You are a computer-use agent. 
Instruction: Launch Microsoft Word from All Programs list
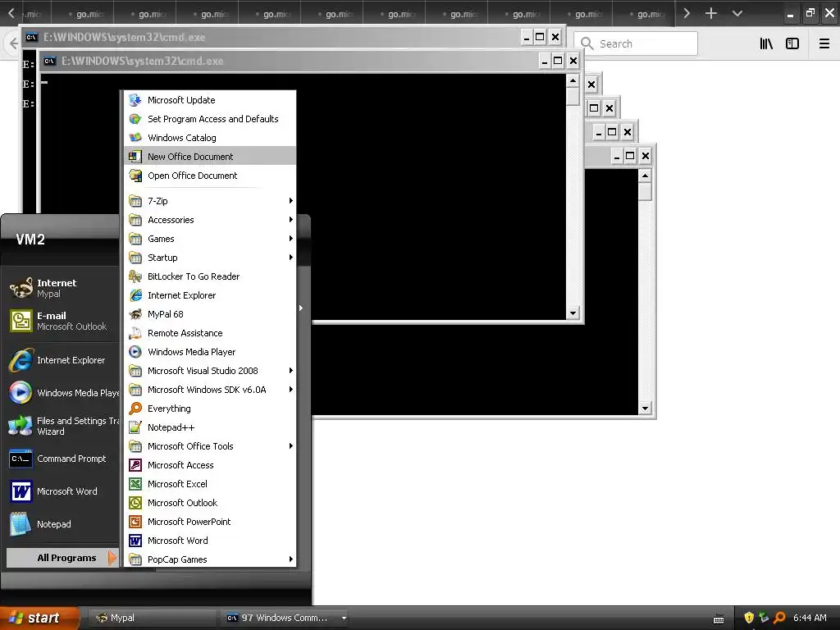click(210, 541)
